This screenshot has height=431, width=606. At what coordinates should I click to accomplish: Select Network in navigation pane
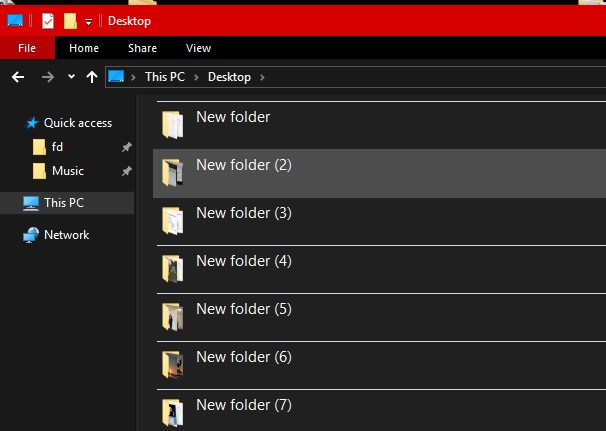tap(66, 235)
